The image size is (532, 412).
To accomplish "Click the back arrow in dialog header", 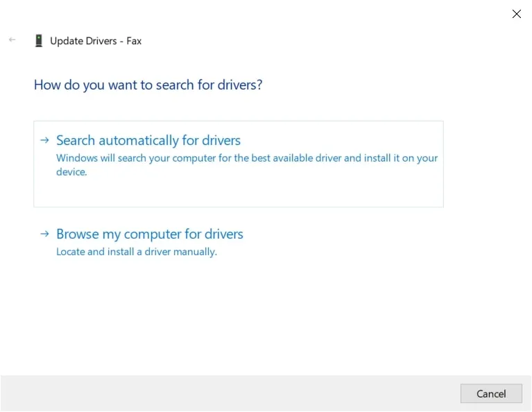I will point(12,40).
